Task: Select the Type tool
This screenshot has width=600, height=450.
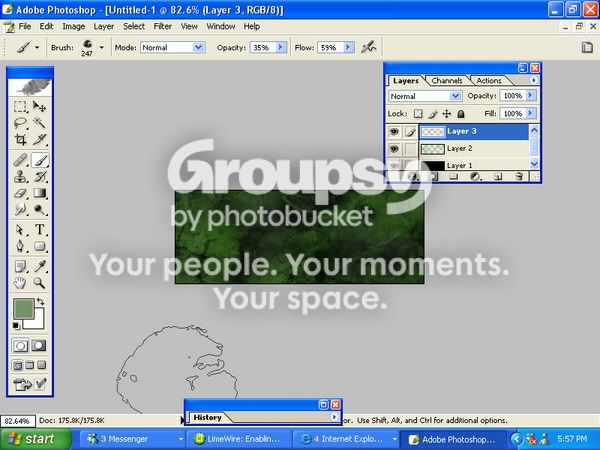Action: (39, 230)
